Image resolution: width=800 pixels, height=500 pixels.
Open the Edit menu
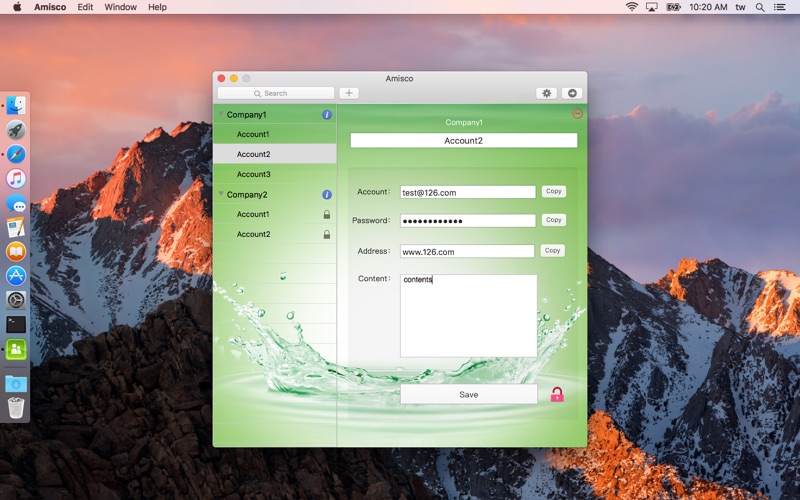point(85,7)
